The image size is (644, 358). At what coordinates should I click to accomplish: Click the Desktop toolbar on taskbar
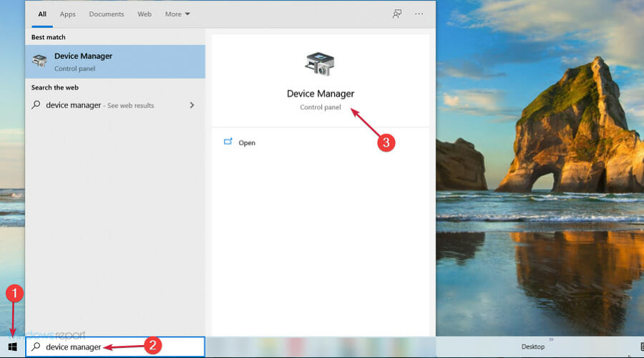(x=532, y=347)
